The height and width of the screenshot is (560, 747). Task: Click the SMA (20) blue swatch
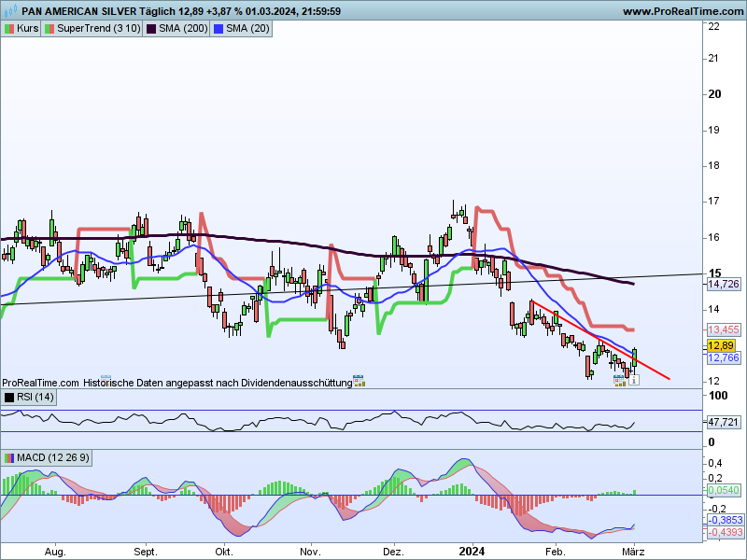point(218,29)
